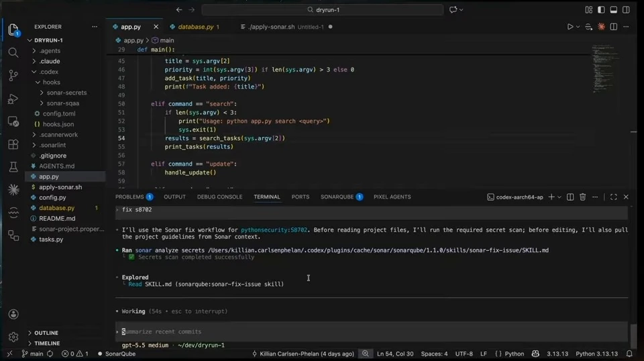Open AGENTS.md in the explorer

point(56,166)
